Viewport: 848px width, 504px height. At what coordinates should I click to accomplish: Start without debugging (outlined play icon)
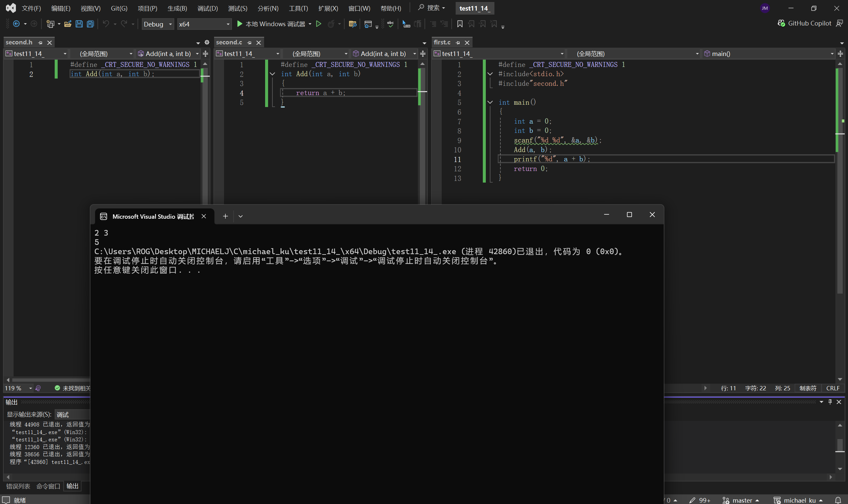coord(318,24)
